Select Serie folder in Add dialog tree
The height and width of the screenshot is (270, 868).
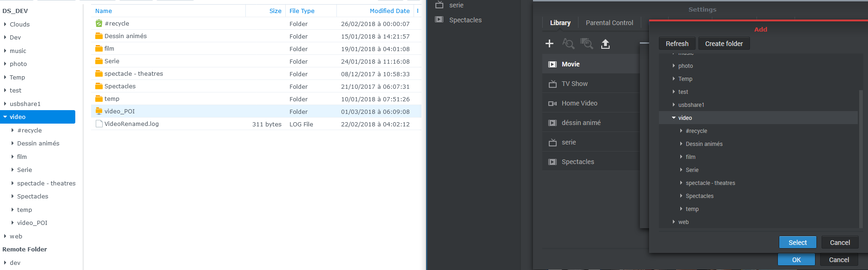coord(692,170)
